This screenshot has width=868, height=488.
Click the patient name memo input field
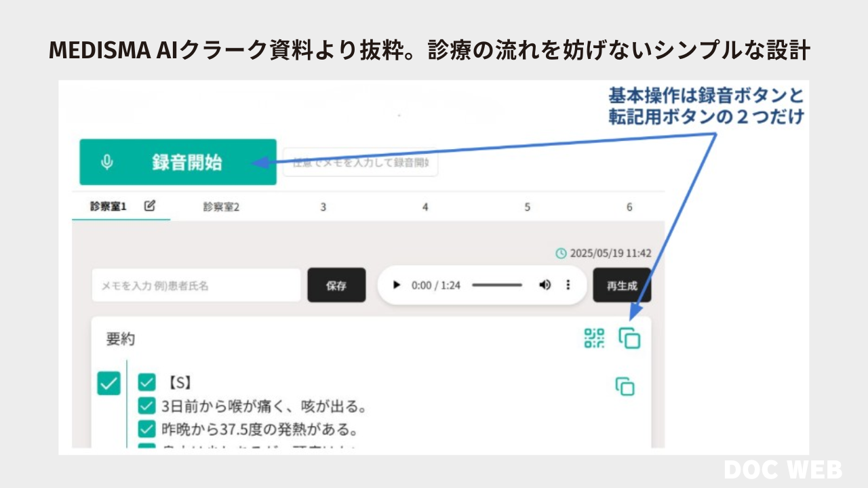click(196, 285)
